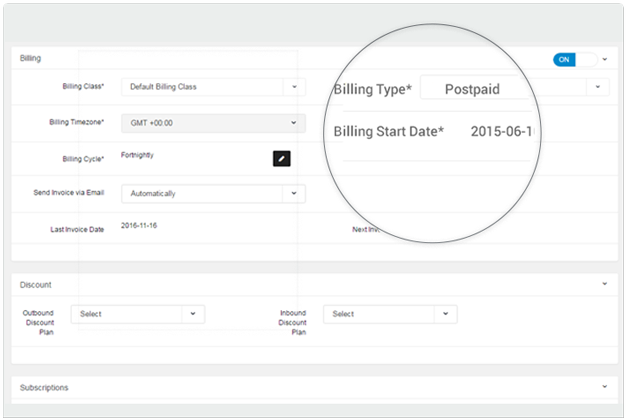
Task: Open the Billing Type Postpaid dropdown
Action: pos(500,89)
